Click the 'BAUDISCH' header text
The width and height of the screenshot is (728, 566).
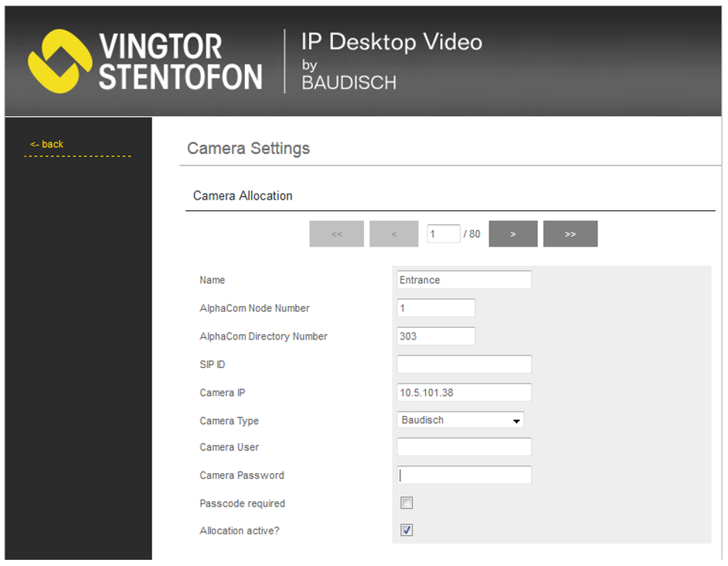(x=349, y=83)
